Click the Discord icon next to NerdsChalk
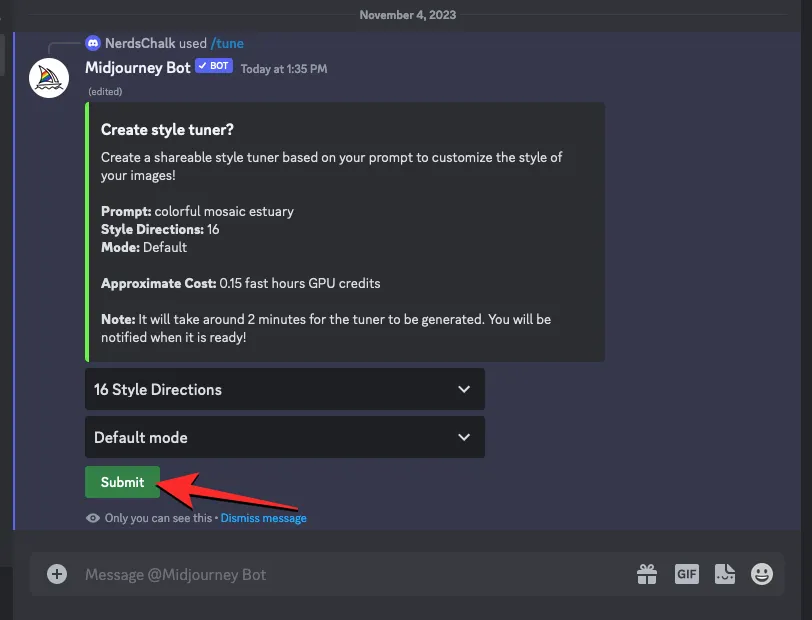 coord(93,43)
